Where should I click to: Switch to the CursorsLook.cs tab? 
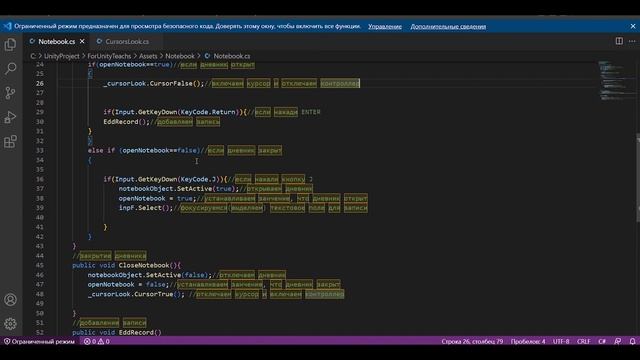point(127,42)
